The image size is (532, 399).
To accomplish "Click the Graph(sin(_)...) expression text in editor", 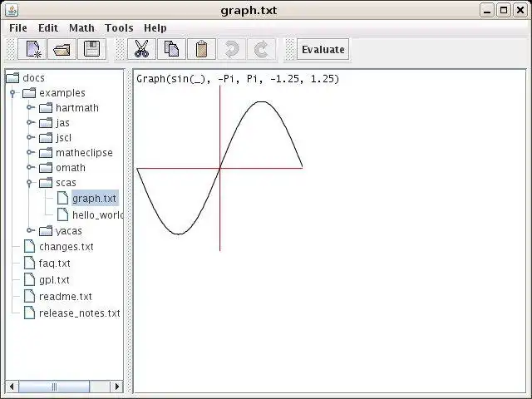I will 238,79.
